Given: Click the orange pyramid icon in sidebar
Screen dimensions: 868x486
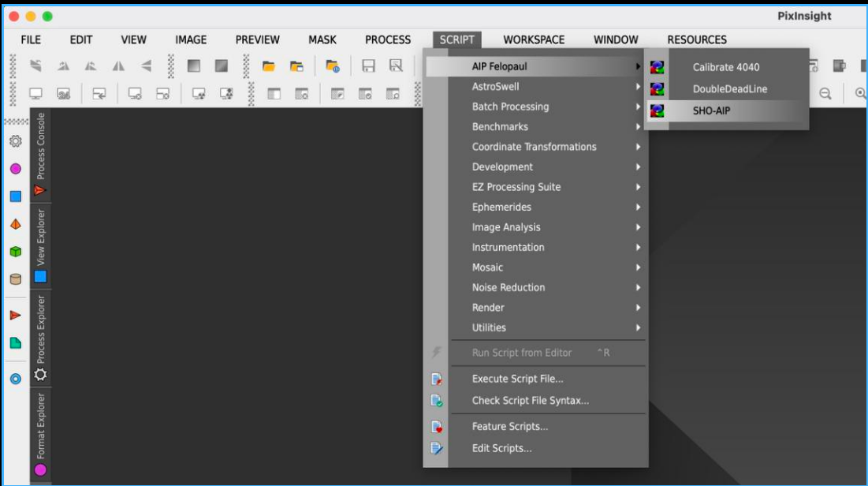Looking at the screenshot, I should (15, 224).
